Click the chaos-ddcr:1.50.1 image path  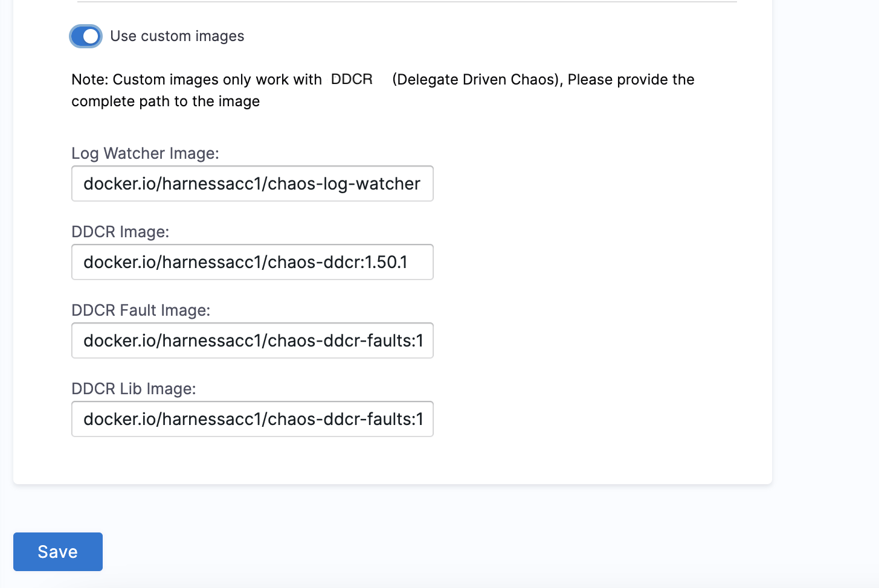click(x=245, y=262)
